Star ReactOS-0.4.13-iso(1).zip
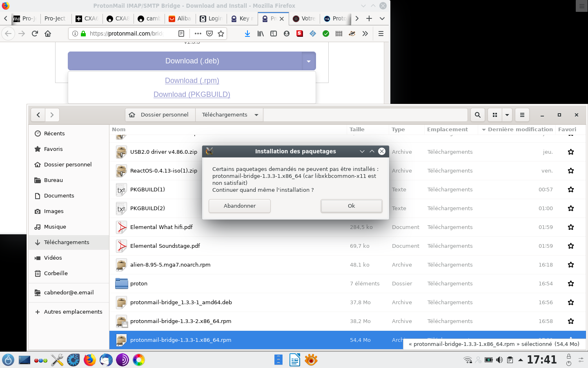 (x=571, y=171)
